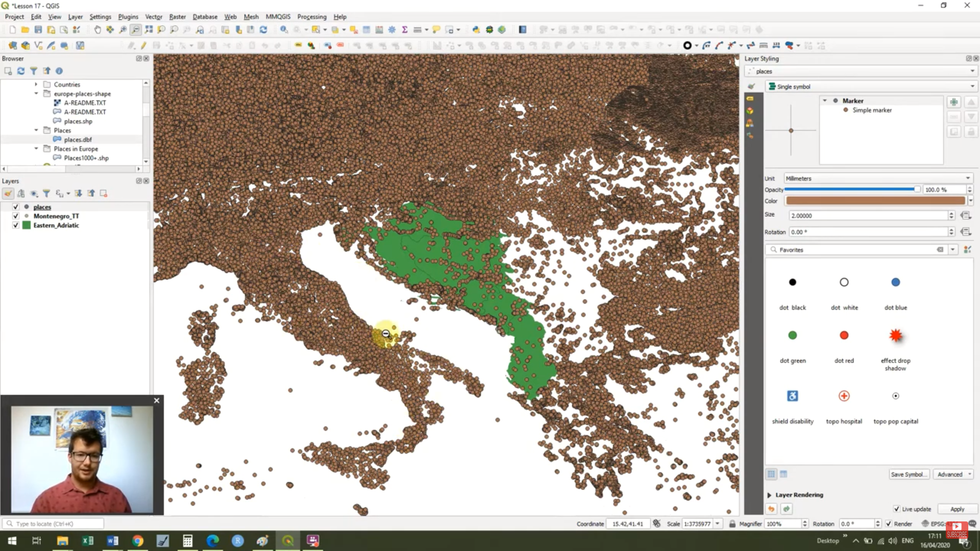Click the brown Color swatch bar
The height and width of the screenshot is (551, 980).
pyautogui.click(x=875, y=201)
